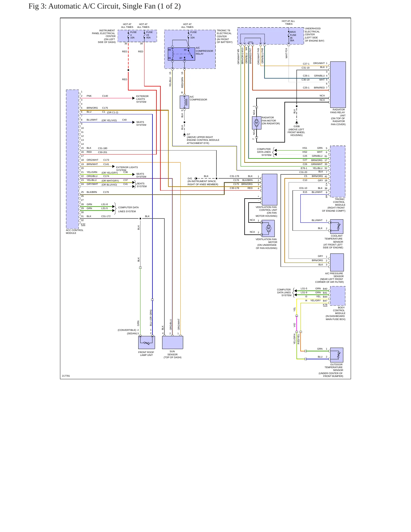
Task: Click the K78 label at the body control module
Action: pos(325,305)
